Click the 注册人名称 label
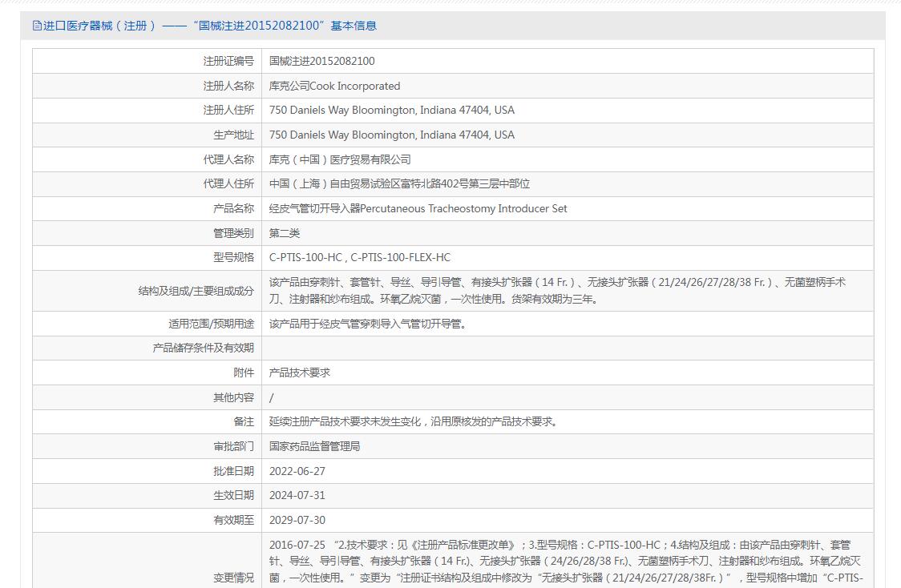This screenshot has height=588, width=901. click(228, 86)
